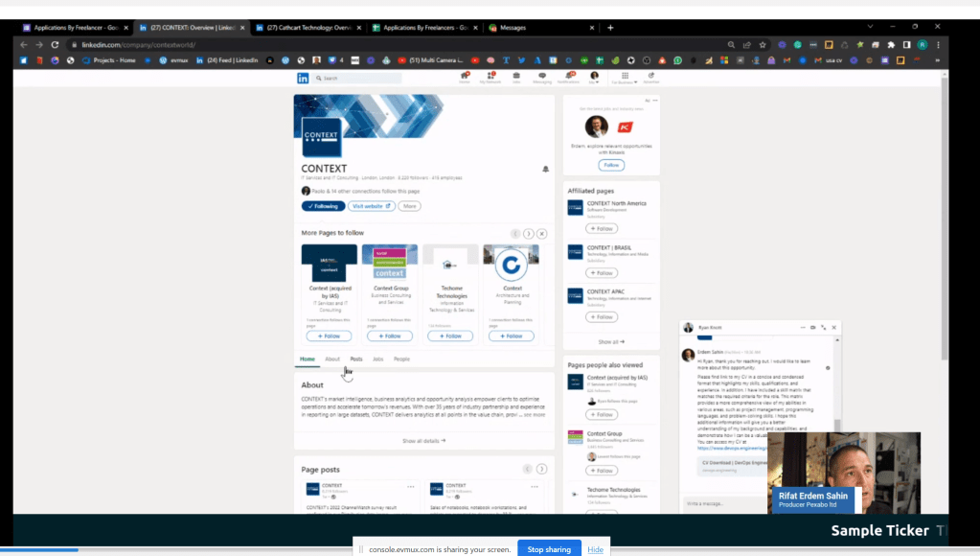Open the Chrome extensions puzzle icon
The width and height of the screenshot is (980, 556).
pos(891,45)
